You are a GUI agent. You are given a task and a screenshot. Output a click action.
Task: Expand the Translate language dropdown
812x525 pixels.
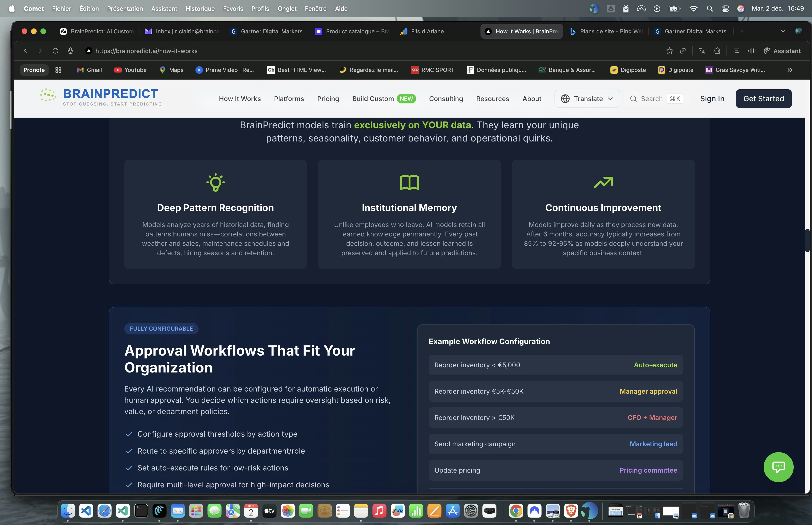point(587,98)
